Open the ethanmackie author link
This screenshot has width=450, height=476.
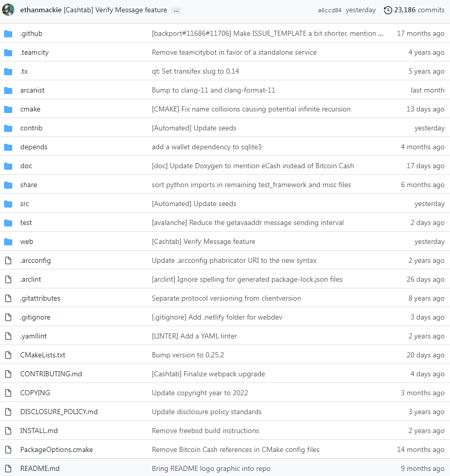click(41, 10)
